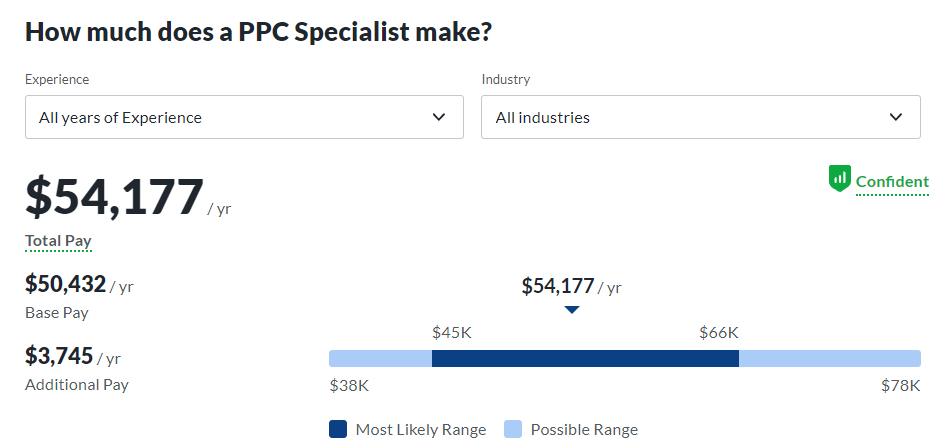Click the Confident underlined label
Viewport: 943px width, 440px height.
coord(892,182)
